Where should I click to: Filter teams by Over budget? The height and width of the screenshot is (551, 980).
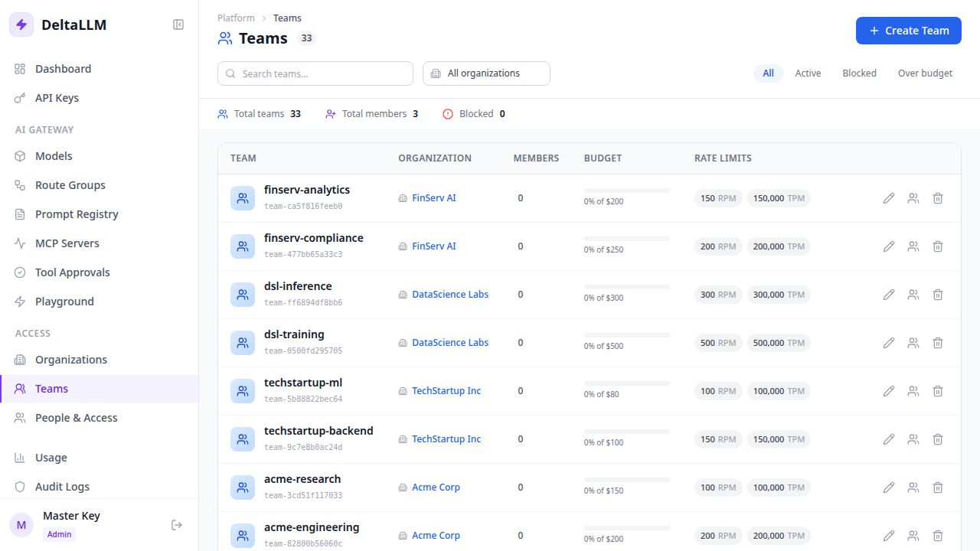coord(925,73)
